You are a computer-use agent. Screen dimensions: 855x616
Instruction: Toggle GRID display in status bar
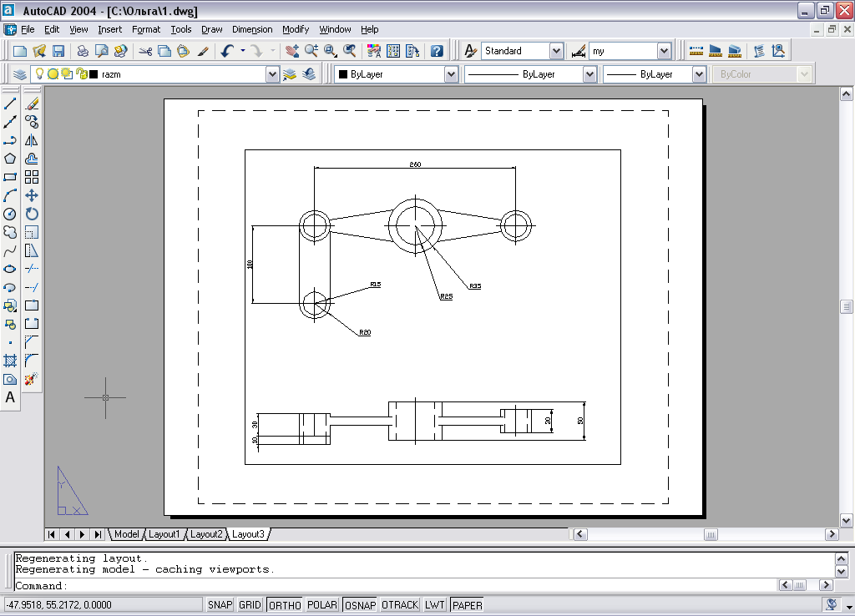250,605
